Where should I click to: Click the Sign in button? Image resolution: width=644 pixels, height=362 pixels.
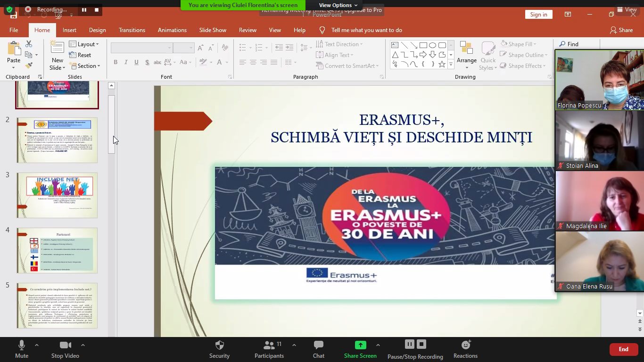pos(538,15)
